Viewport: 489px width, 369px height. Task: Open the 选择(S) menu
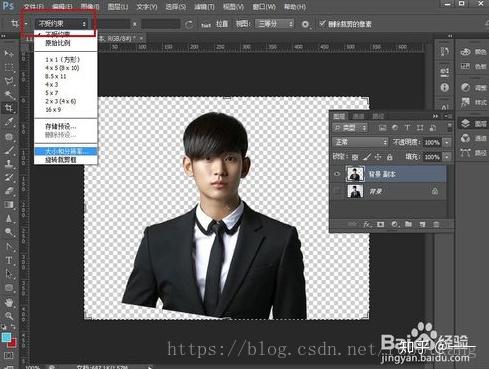tap(176, 7)
